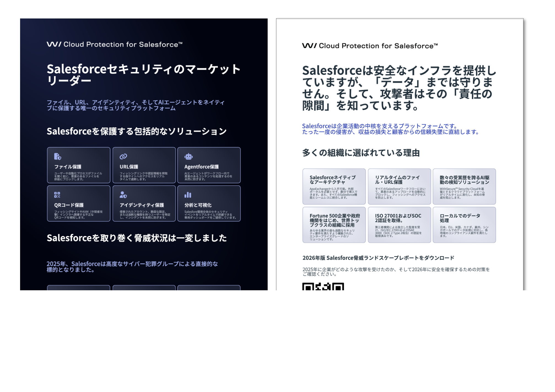Click the Salesforceは企業活動の中核を支える blue paragraph
The width and height of the screenshot is (555, 392).
click(391, 129)
